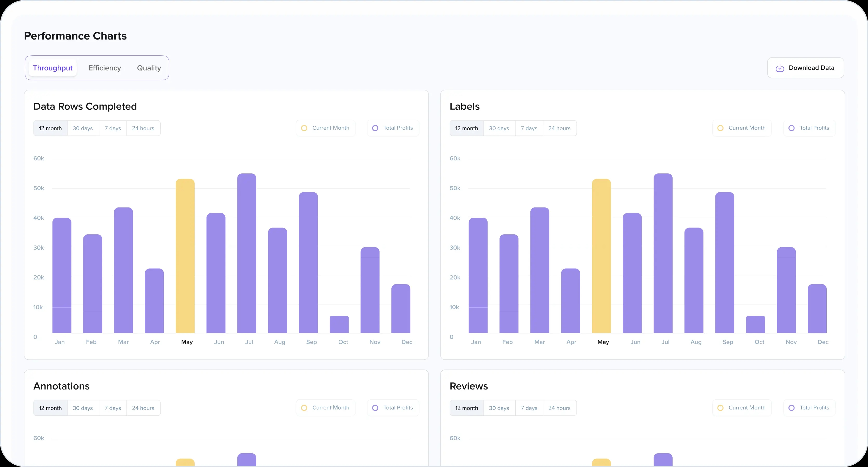Select the Quality tab
Screen dimensions: 868x467
pos(149,68)
